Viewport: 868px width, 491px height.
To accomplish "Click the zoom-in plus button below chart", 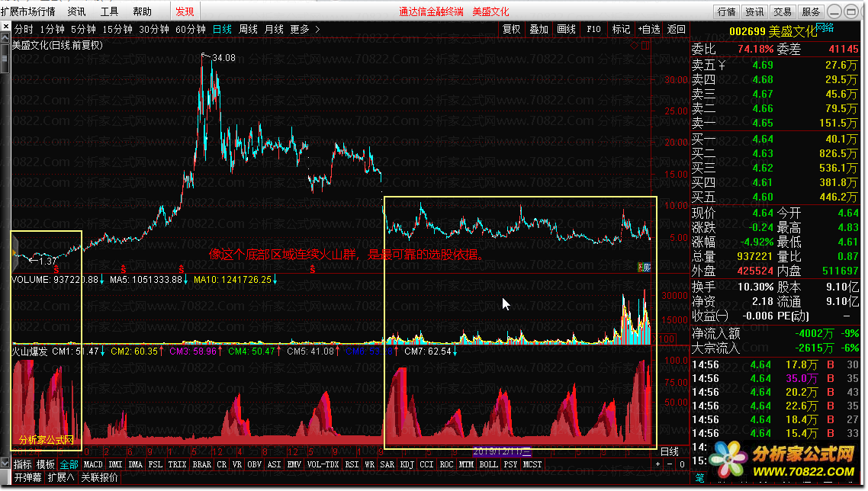I will [658, 464].
